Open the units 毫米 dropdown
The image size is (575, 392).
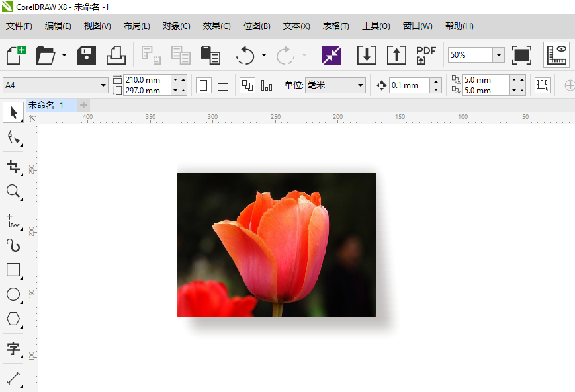361,85
